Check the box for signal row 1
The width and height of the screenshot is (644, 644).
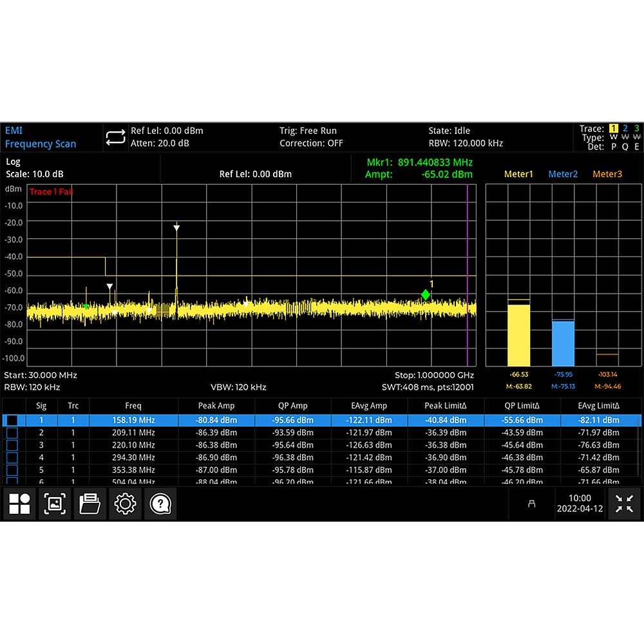pos(12,420)
